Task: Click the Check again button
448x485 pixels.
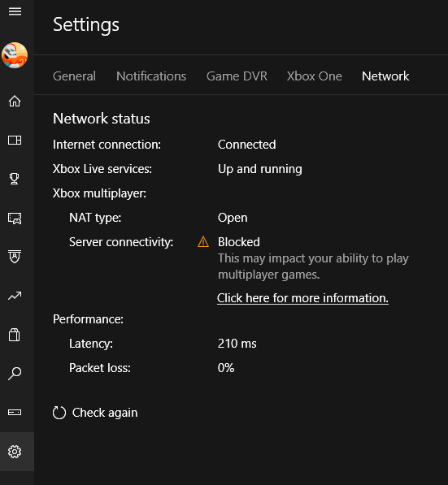Action: click(x=95, y=413)
